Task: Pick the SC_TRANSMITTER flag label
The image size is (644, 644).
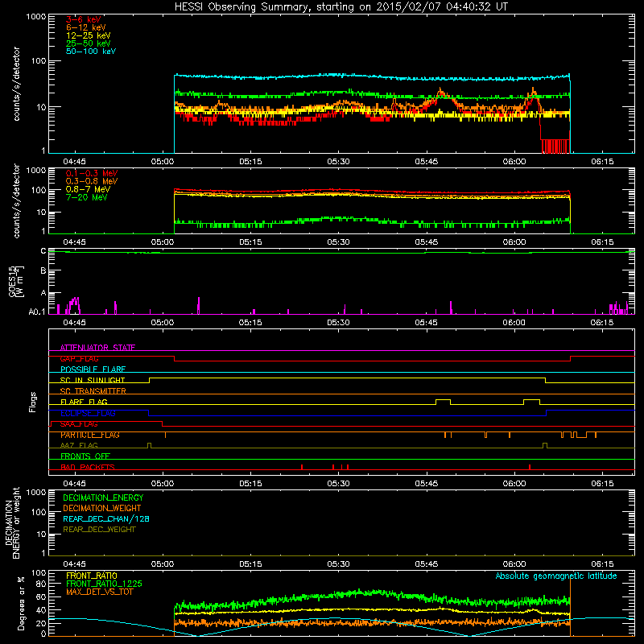Action: click(93, 391)
